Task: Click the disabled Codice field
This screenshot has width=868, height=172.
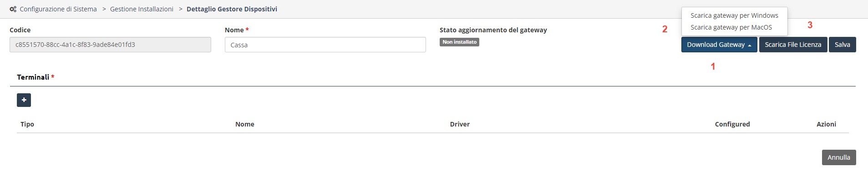Action: pyautogui.click(x=110, y=45)
